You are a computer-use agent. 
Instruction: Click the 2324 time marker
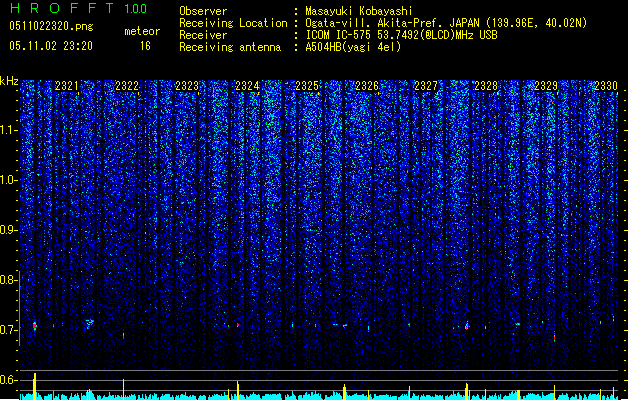tap(247, 86)
